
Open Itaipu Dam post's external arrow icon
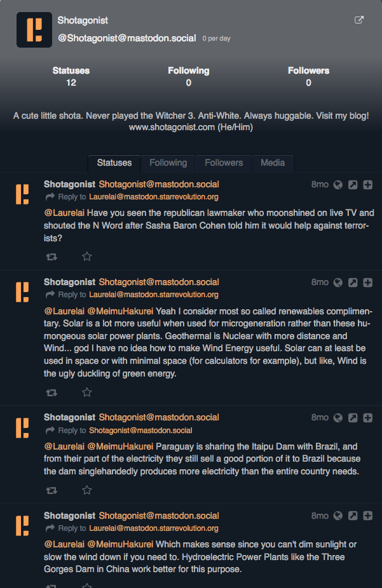click(x=353, y=418)
